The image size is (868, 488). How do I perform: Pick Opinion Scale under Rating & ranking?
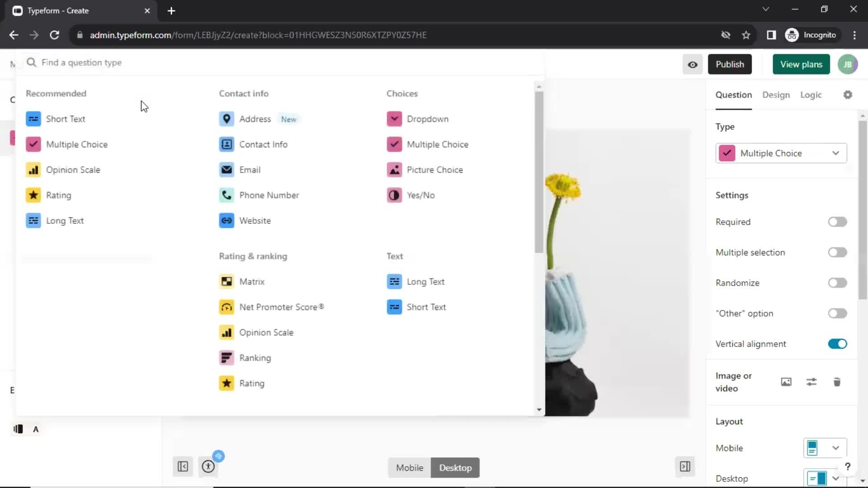tap(256, 333)
